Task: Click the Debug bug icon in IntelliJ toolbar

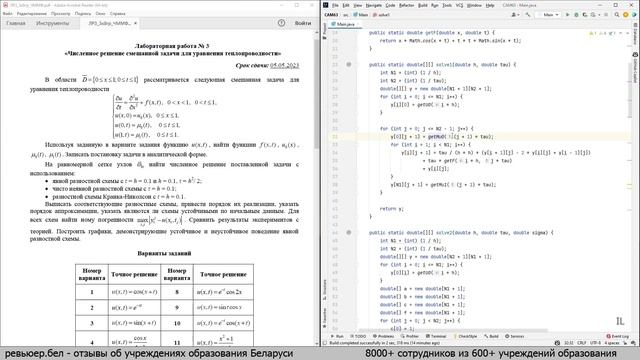Action: pos(576,15)
